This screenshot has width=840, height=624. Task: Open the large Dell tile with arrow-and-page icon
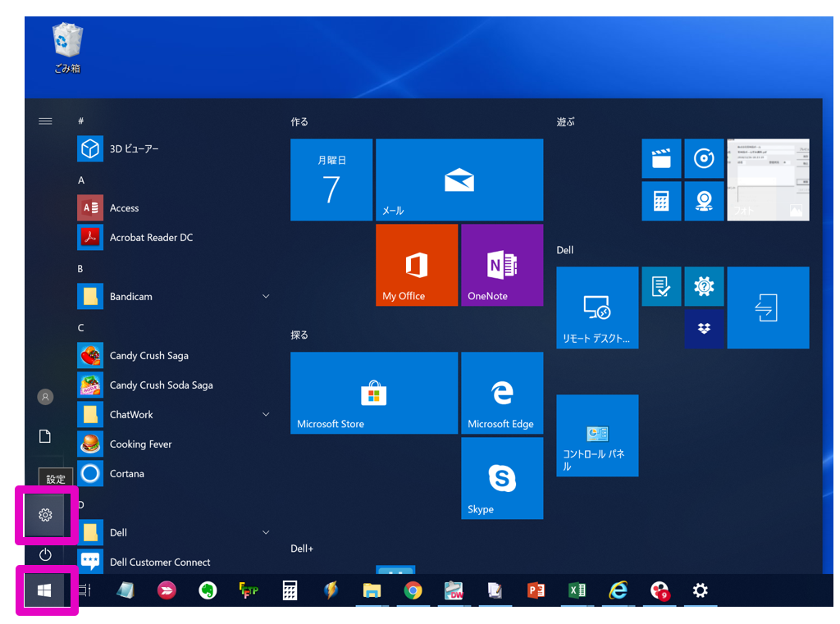point(768,307)
